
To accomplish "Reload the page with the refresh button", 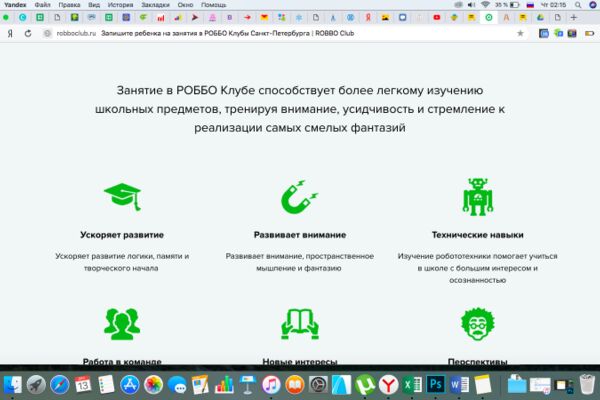I will click(28, 33).
